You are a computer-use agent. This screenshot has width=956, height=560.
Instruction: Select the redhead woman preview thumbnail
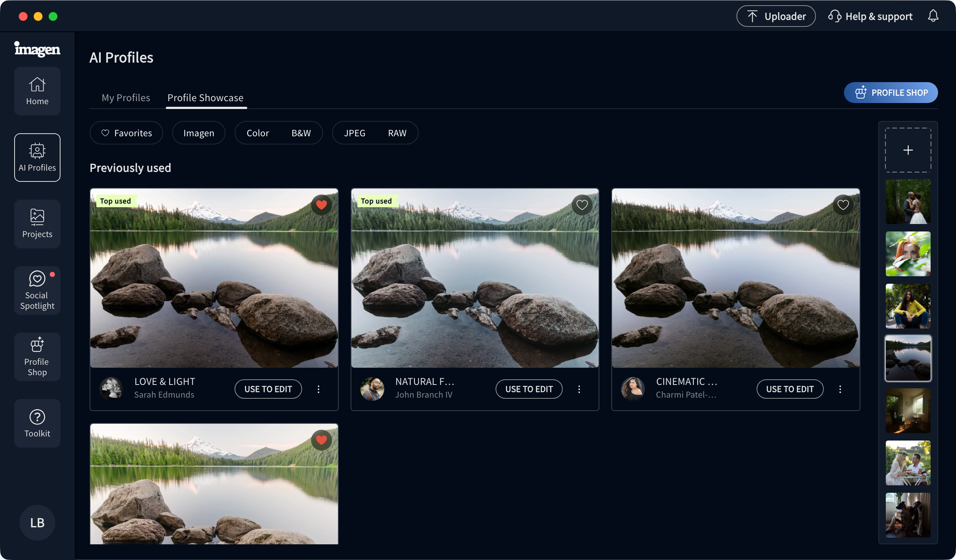tap(908, 253)
